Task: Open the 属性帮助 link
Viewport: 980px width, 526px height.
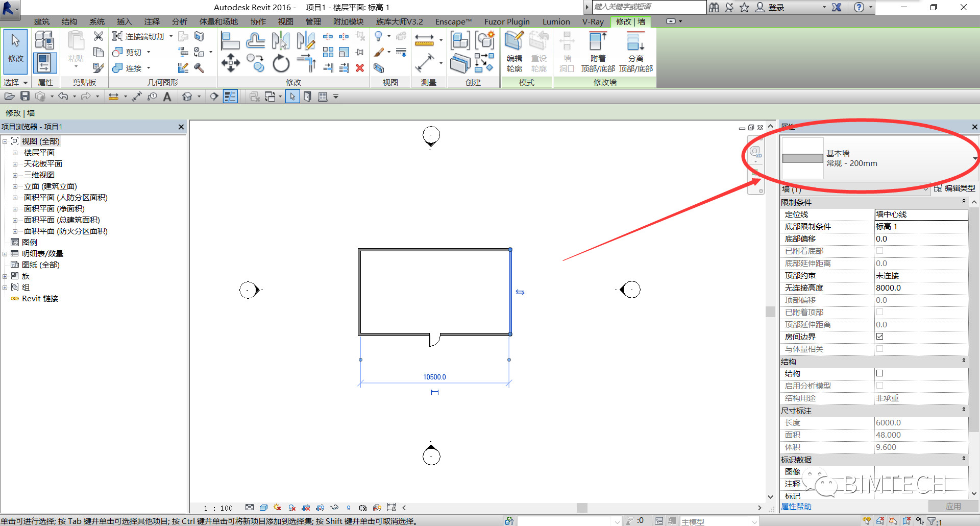Action: point(796,507)
